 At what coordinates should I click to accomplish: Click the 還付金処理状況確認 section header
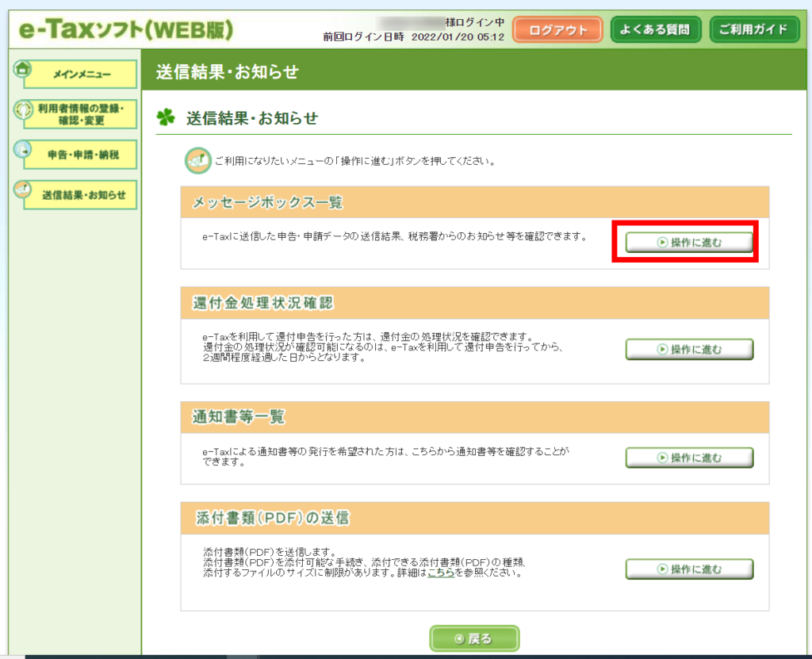coord(265,303)
